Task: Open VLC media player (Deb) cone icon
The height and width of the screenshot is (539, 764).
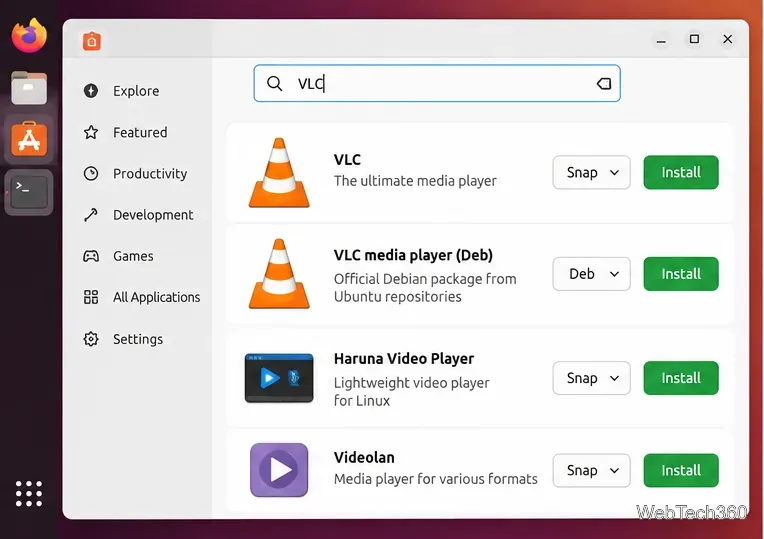Action: 279,273
